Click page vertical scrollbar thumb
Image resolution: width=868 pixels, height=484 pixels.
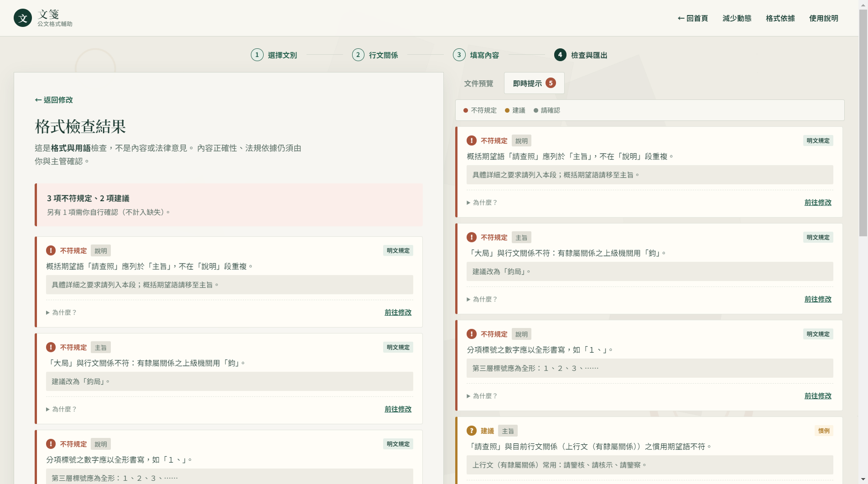pyautogui.click(x=863, y=123)
